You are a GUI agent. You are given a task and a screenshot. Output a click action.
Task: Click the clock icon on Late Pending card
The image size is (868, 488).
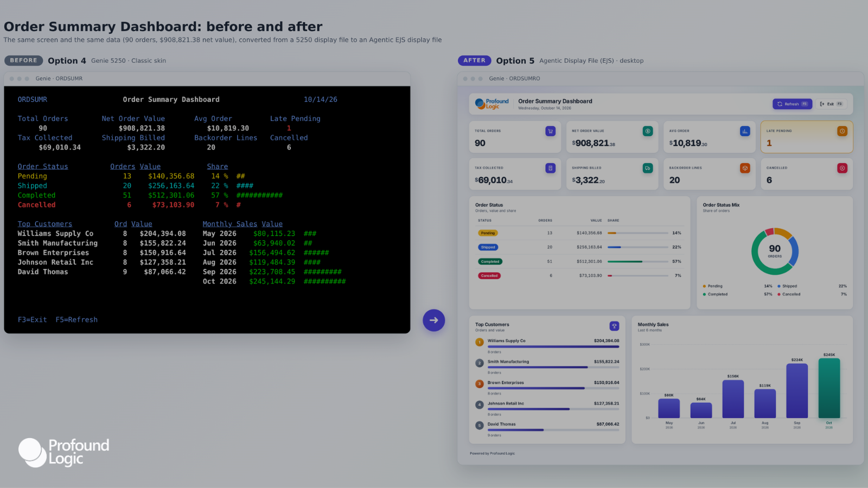click(842, 131)
